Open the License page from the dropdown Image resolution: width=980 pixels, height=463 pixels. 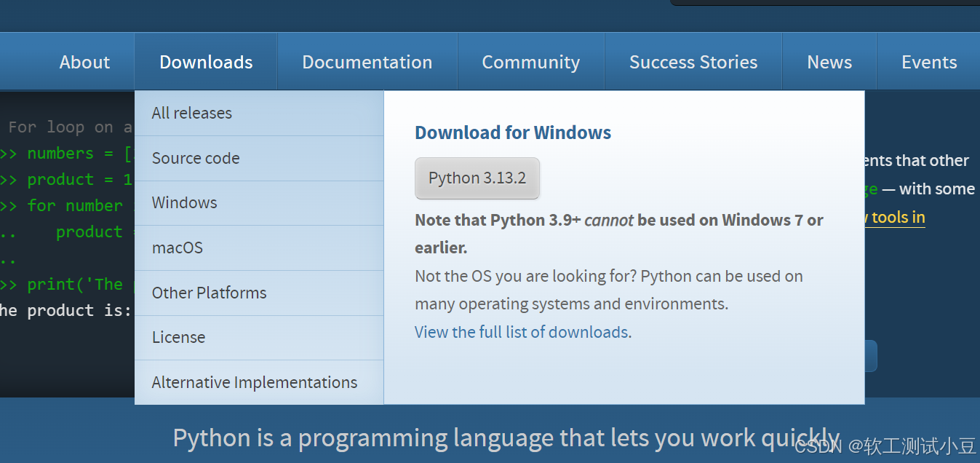point(178,337)
